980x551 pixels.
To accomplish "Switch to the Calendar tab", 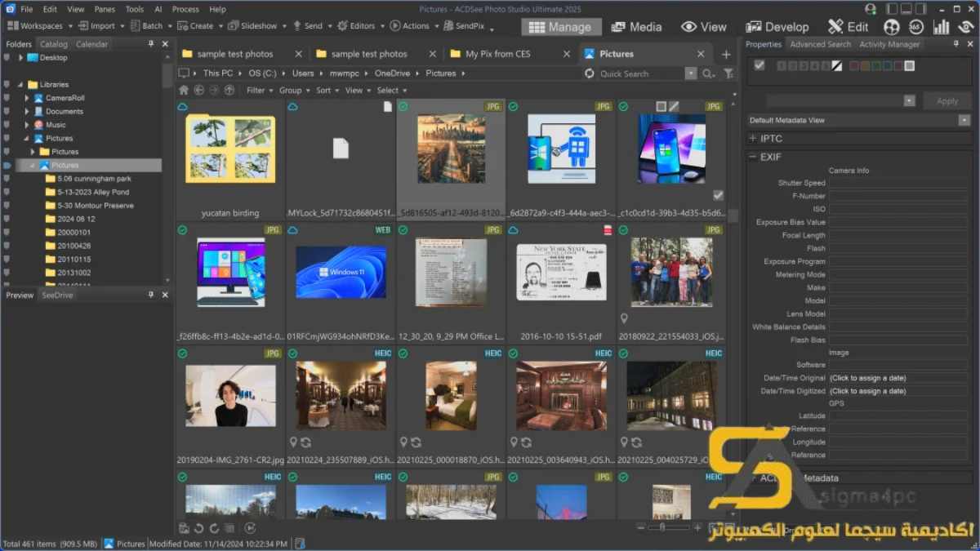I will point(92,44).
